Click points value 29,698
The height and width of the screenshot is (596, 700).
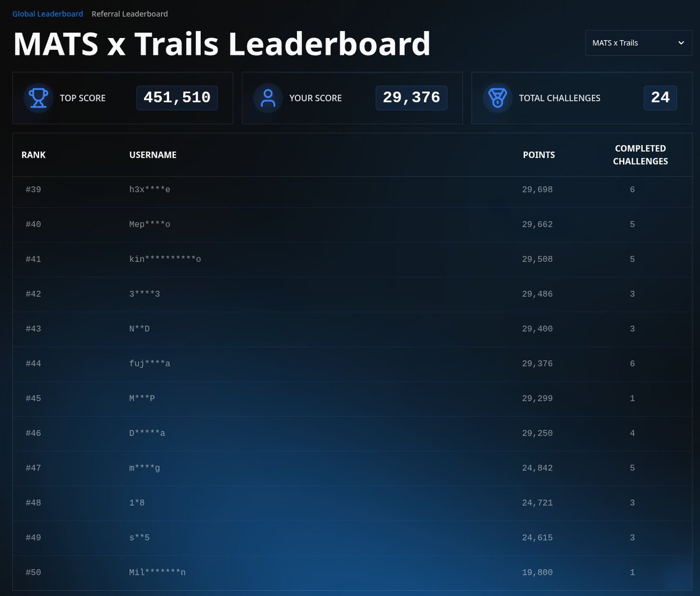[x=537, y=190]
